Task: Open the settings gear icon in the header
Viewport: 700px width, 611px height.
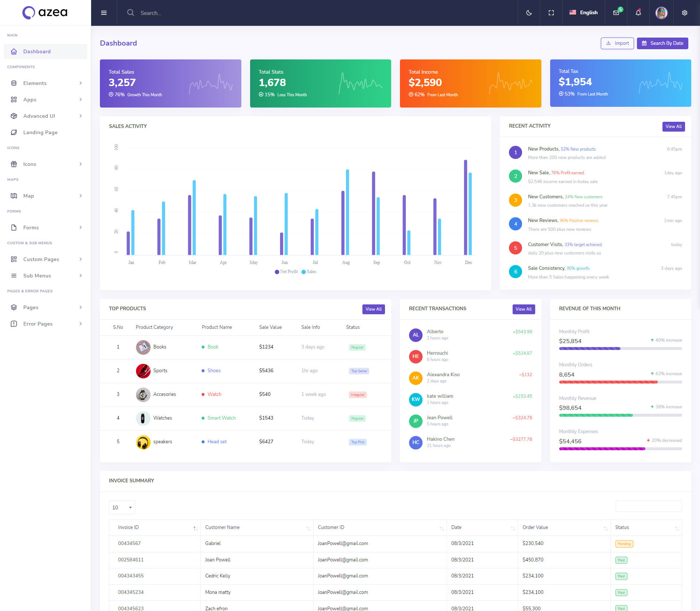Action: tap(685, 13)
